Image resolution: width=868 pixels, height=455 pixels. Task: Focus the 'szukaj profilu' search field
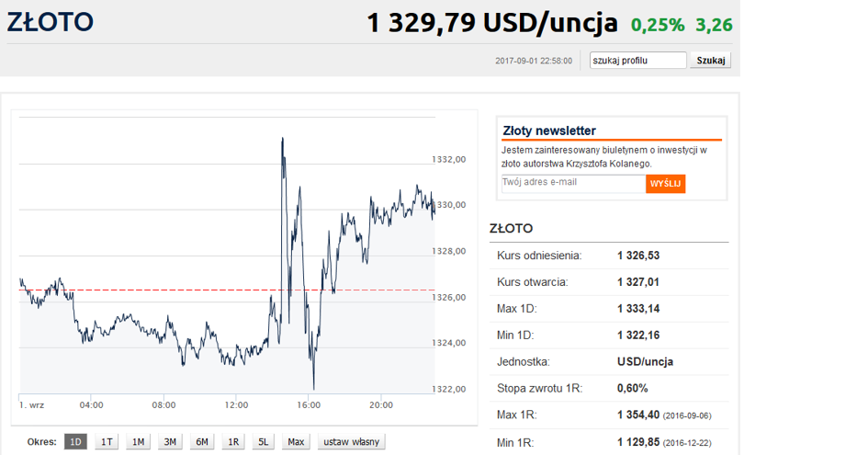click(x=637, y=61)
